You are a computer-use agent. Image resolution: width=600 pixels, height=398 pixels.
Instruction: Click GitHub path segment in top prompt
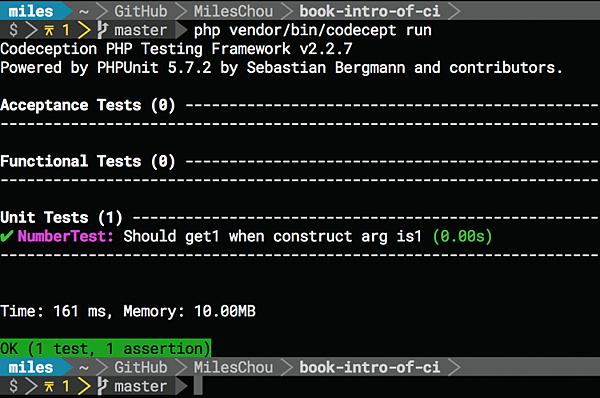coord(141,11)
